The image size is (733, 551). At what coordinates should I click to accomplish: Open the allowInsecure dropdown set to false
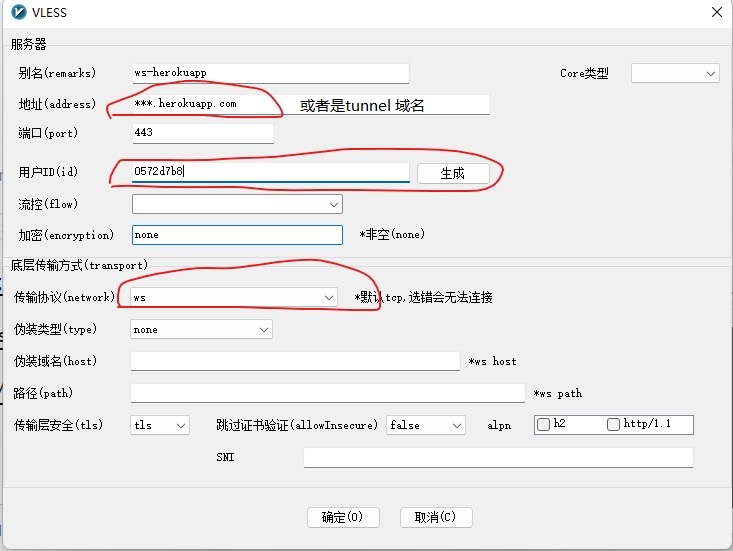point(426,425)
